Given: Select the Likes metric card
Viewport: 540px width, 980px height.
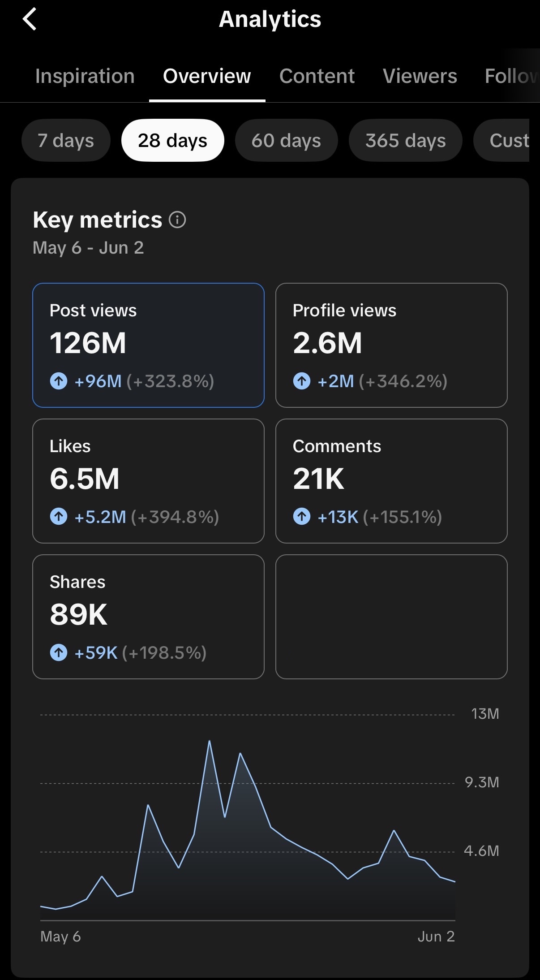Looking at the screenshot, I should [x=148, y=481].
